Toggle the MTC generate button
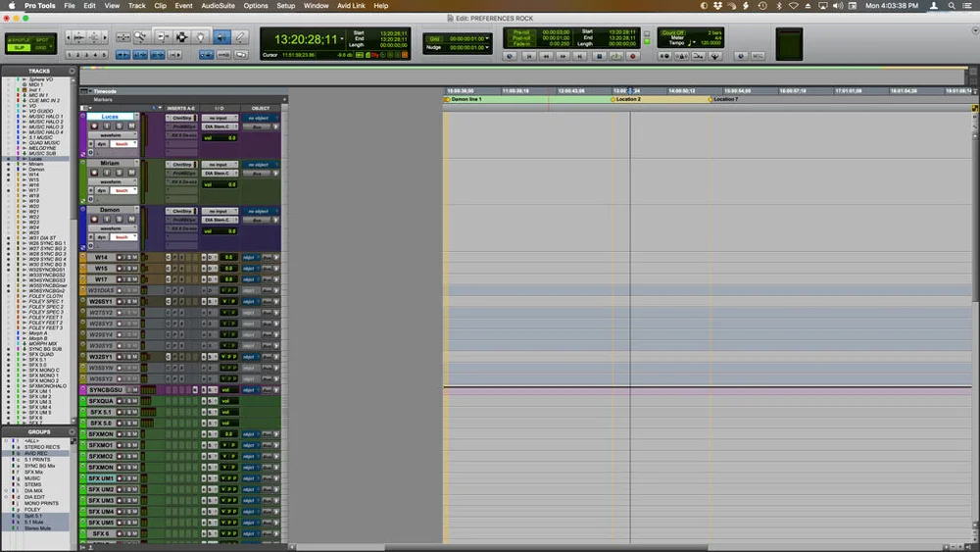Viewport: 980px width, 552px height. pyautogui.click(x=759, y=56)
